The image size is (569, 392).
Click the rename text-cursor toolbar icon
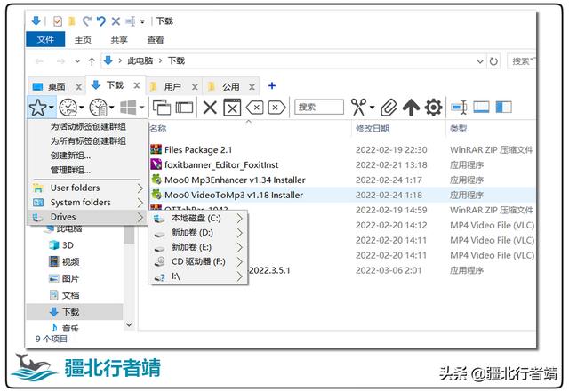click(x=459, y=108)
